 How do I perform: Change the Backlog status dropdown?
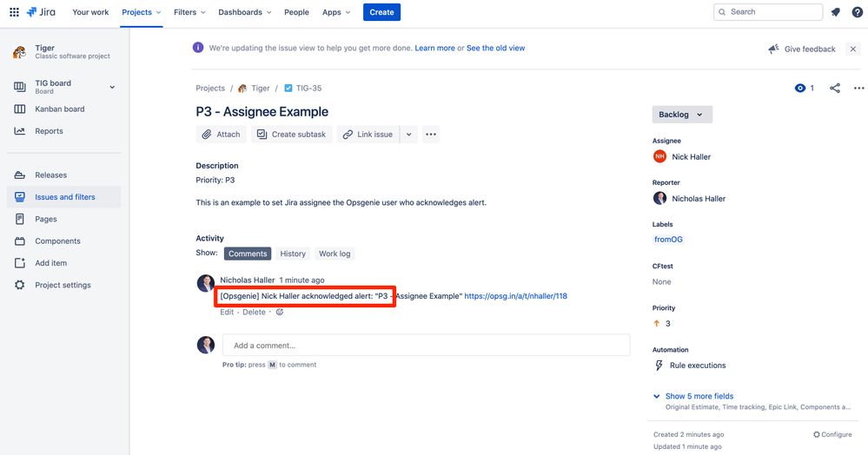pyautogui.click(x=682, y=115)
